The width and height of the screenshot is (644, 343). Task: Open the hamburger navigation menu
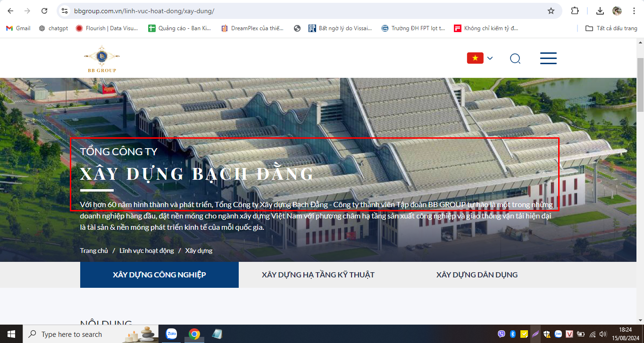[x=548, y=58]
